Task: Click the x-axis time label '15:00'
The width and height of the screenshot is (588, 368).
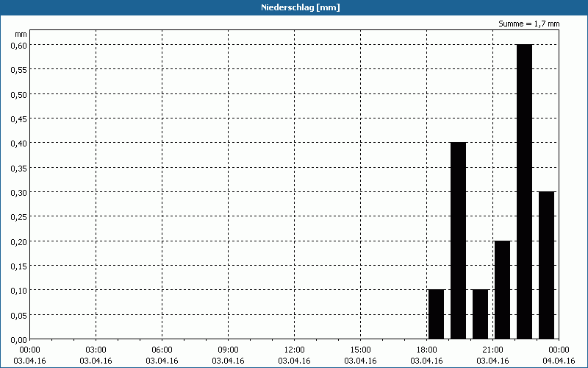Action: (360, 350)
